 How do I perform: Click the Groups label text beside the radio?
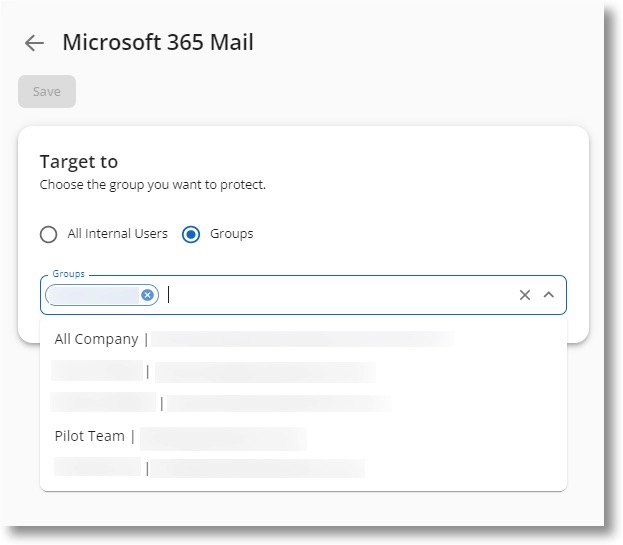click(x=231, y=234)
